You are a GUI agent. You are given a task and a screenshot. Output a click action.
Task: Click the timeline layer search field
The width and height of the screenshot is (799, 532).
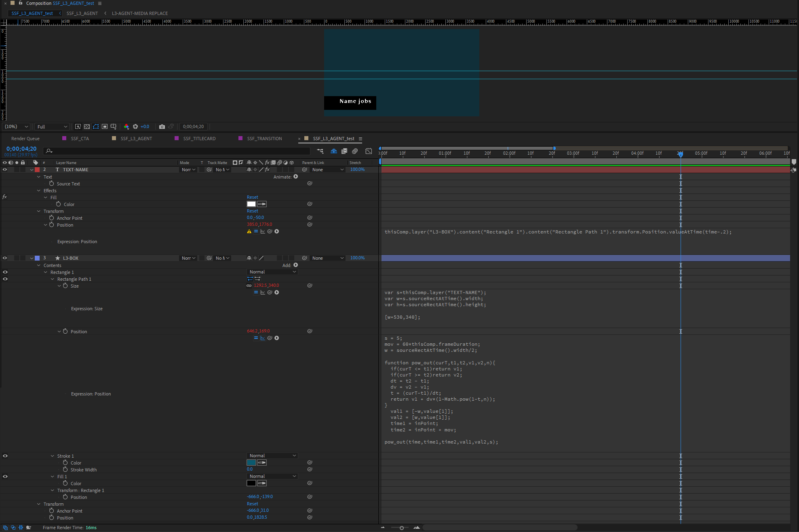tap(178, 151)
